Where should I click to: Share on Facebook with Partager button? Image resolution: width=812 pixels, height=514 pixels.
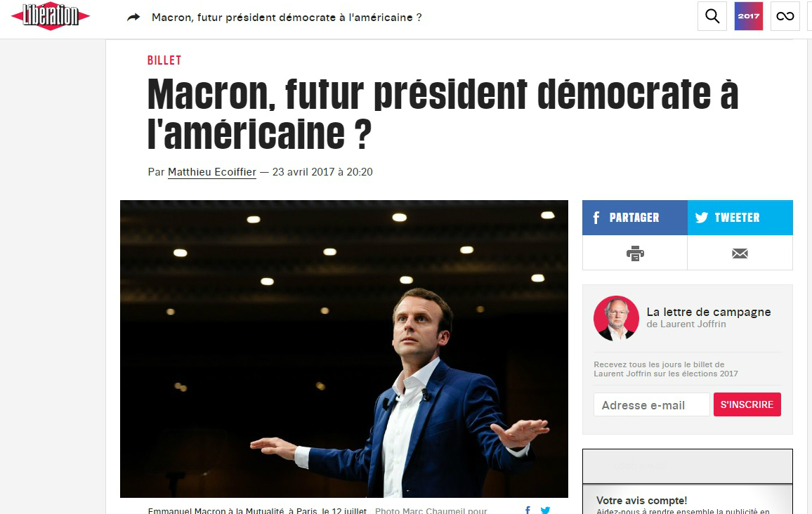635,218
